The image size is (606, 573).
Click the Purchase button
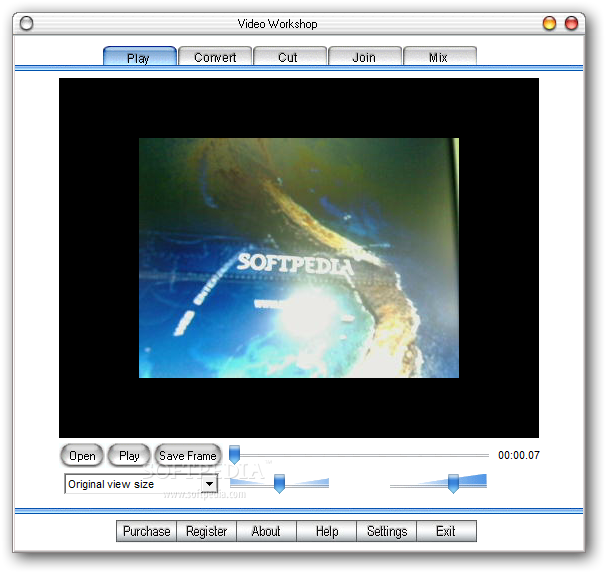(146, 531)
